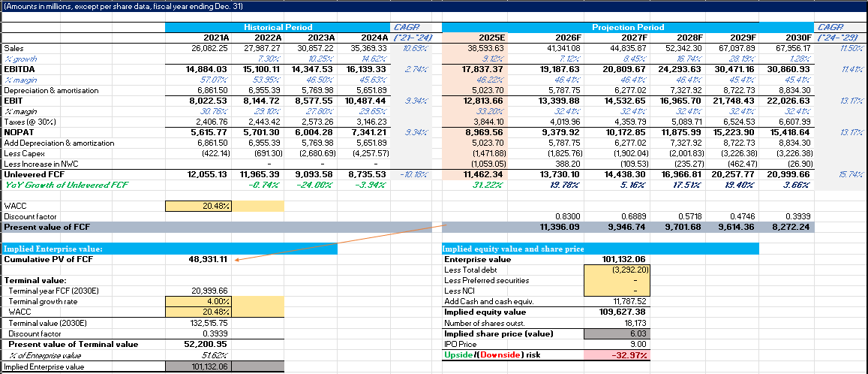Select the Less Total debt input cell
Viewport: 868px width, 374px height.
612,270
